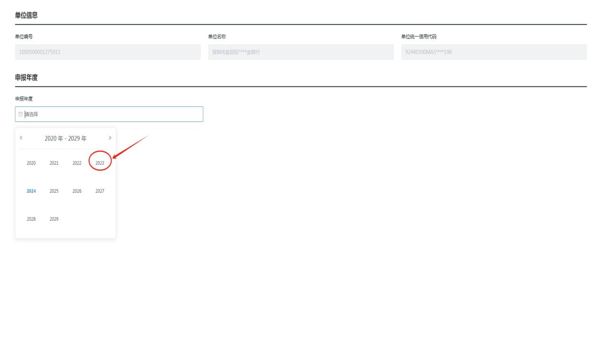The height and width of the screenshot is (364, 602).
Task: Open the 申报年度 year picker input
Action: click(109, 114)
